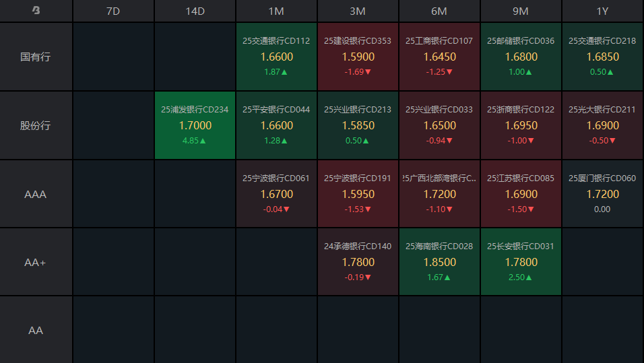Select the 国有行 row label

click(x=36, y=57)
